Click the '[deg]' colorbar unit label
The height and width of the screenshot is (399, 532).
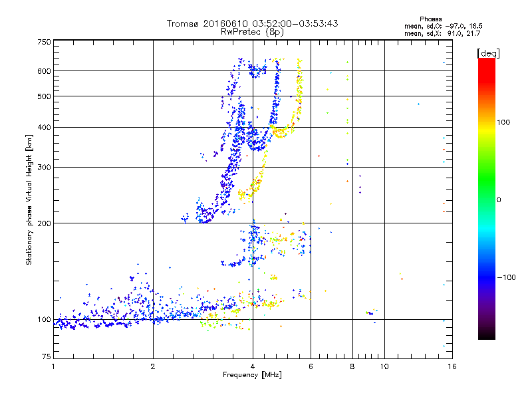tap(488, 53)
